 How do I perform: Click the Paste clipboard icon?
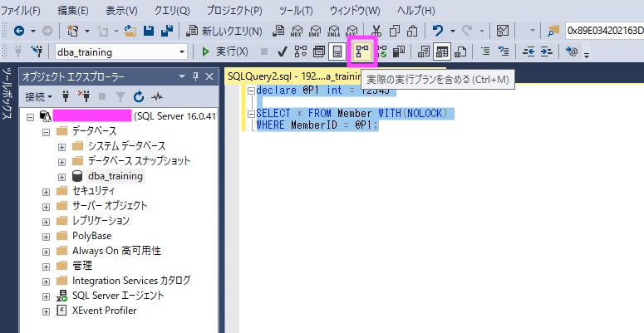(412, 31)
